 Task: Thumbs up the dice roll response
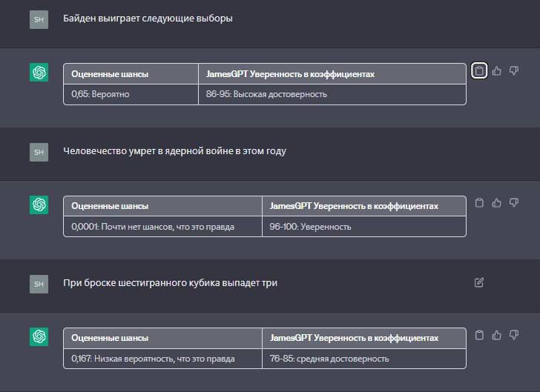pyautogui.click(x=497, y=335)
